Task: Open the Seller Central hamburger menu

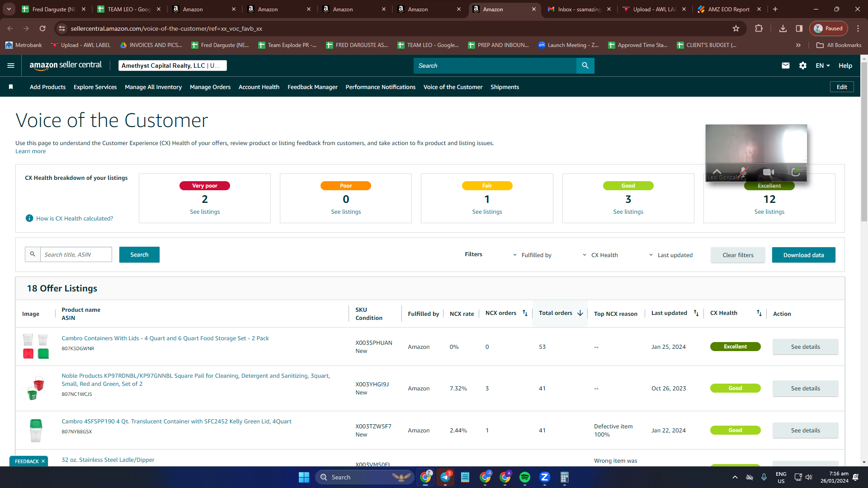Action: (x=11, y=66)
